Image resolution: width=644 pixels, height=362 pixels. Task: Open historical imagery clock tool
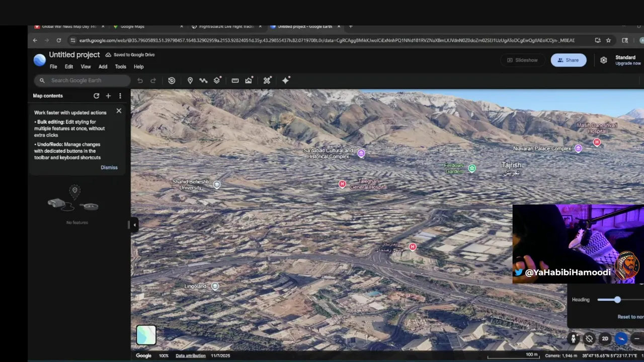pos(172,80)
